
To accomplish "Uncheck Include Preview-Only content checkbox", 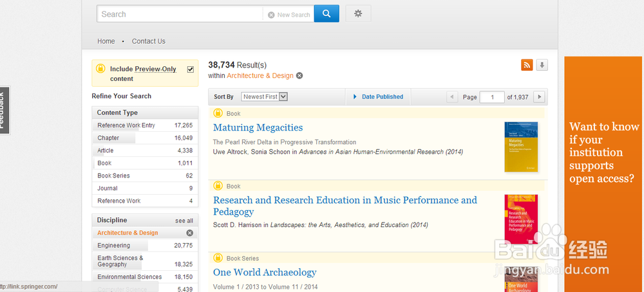I will tap(190, 69).
